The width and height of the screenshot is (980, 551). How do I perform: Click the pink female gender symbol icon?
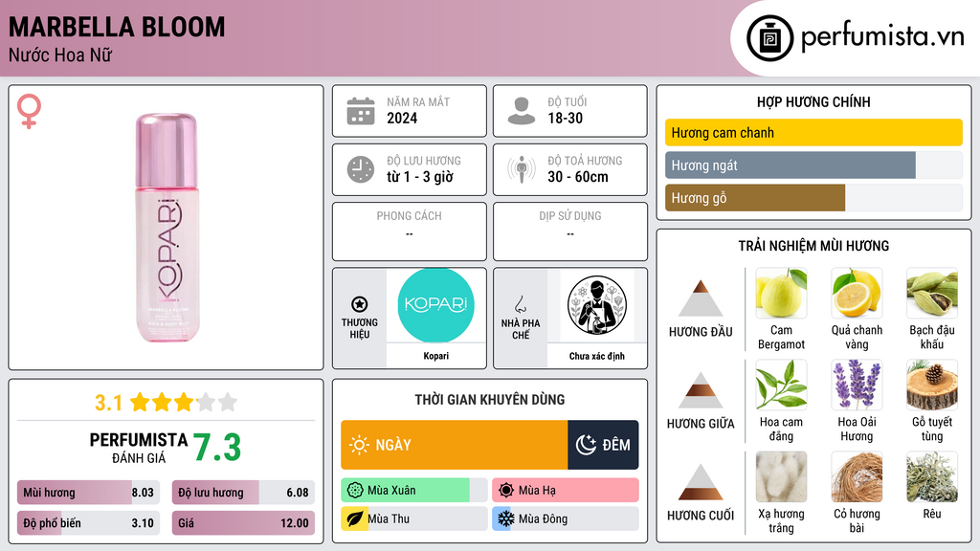(x=29, y=111)
